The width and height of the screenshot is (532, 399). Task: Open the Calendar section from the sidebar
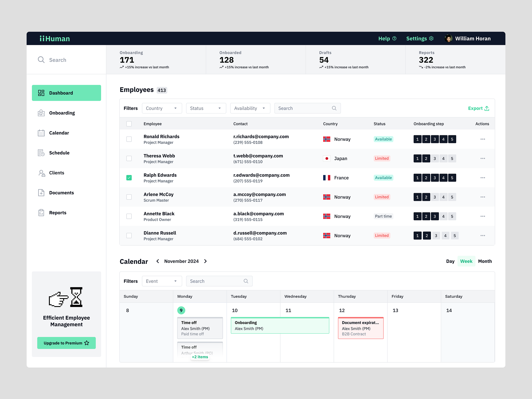point(41,133)
